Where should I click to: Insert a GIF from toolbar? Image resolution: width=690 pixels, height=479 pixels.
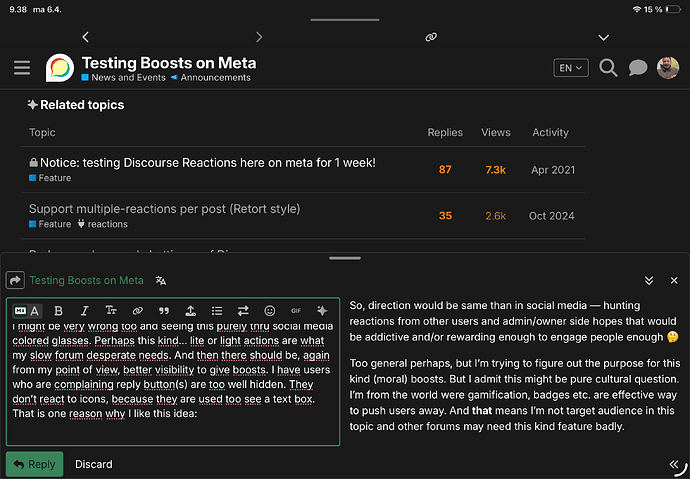coord(296,311)
